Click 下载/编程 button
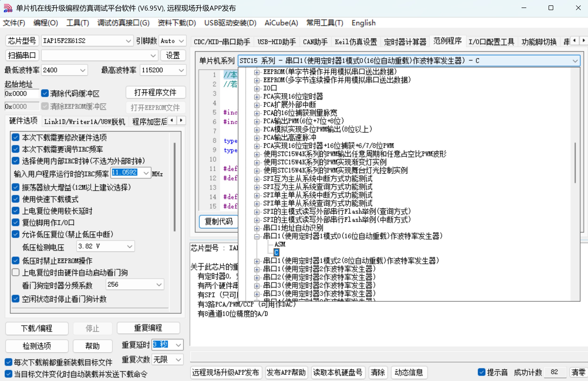This screenshot has height=381, width=588. pos(37,328)
